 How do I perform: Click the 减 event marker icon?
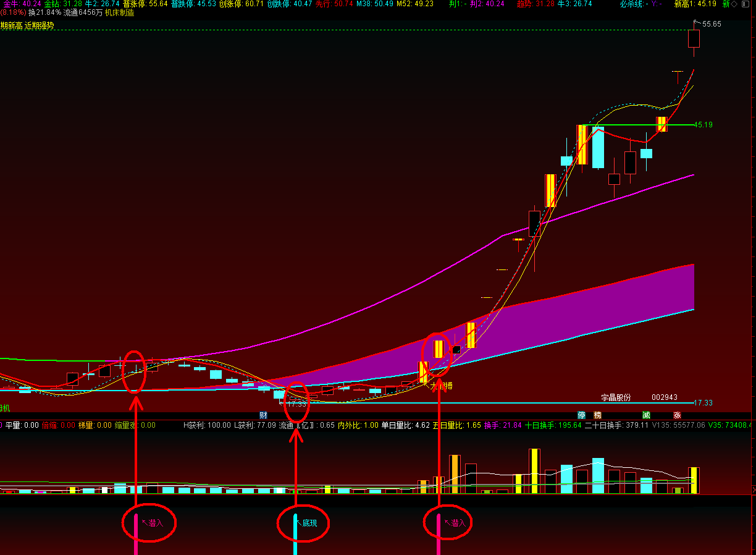(646, 415)
